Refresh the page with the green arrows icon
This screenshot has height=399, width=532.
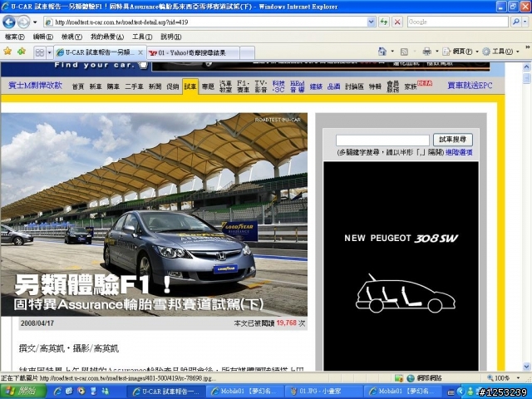384,22
